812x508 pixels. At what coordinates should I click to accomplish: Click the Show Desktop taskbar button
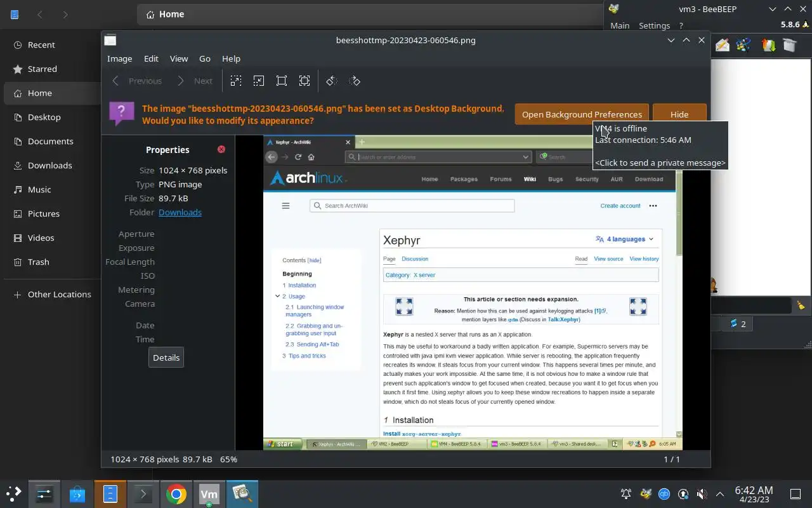coord(796,493)
